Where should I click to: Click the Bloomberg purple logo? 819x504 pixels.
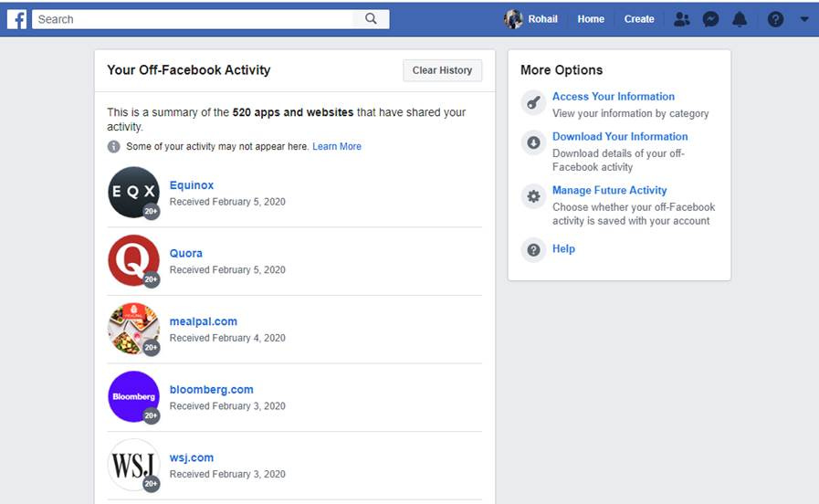point(133,396)
